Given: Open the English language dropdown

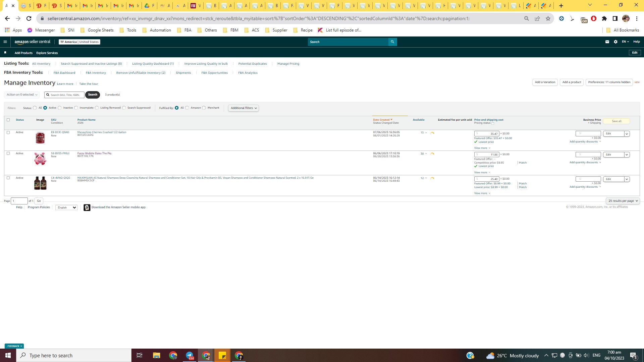Looking at the screenshot, I should [66, 207].
